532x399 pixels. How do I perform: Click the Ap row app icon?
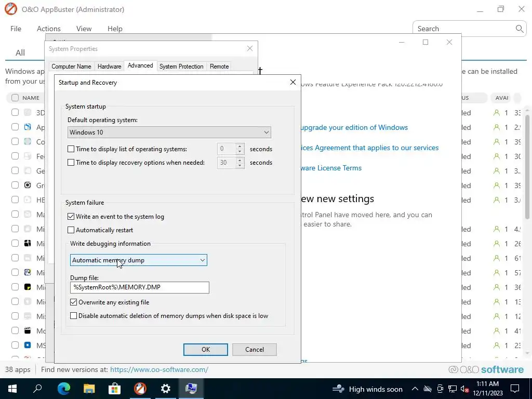click(x=28, y=127)
